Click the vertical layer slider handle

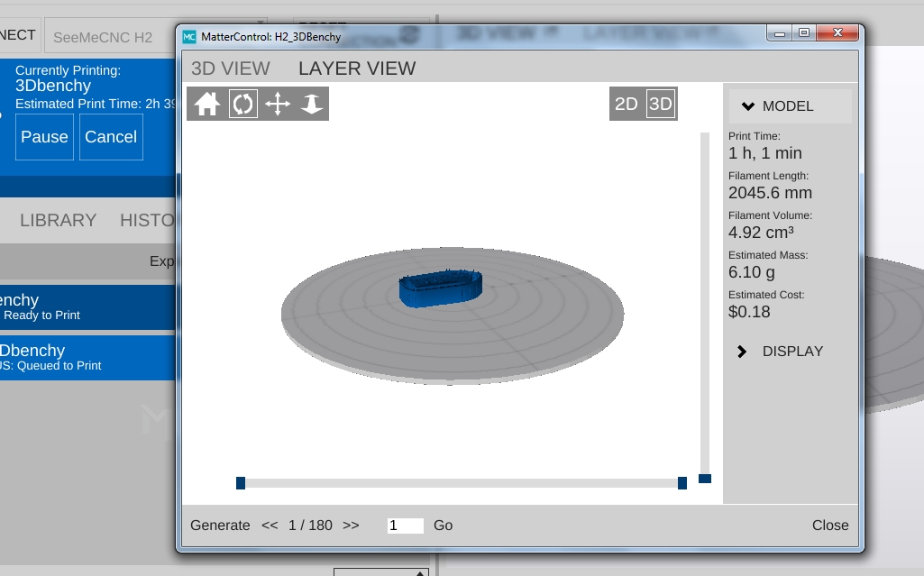705,479
